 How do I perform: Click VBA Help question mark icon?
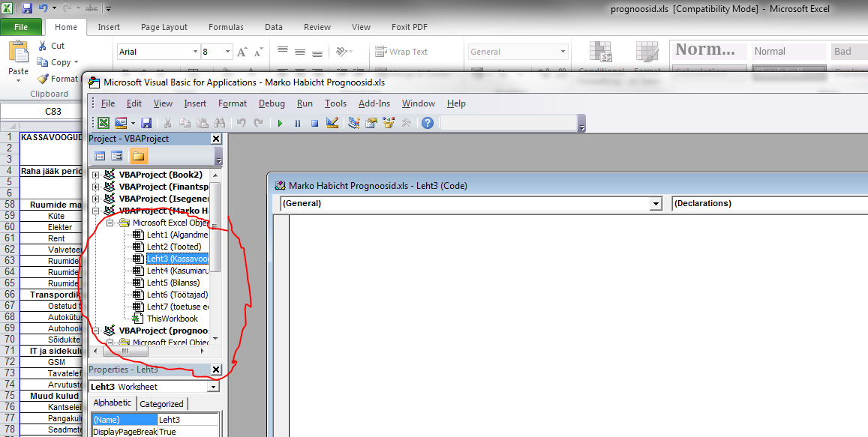pyautogui.click(x=428, y=123)
